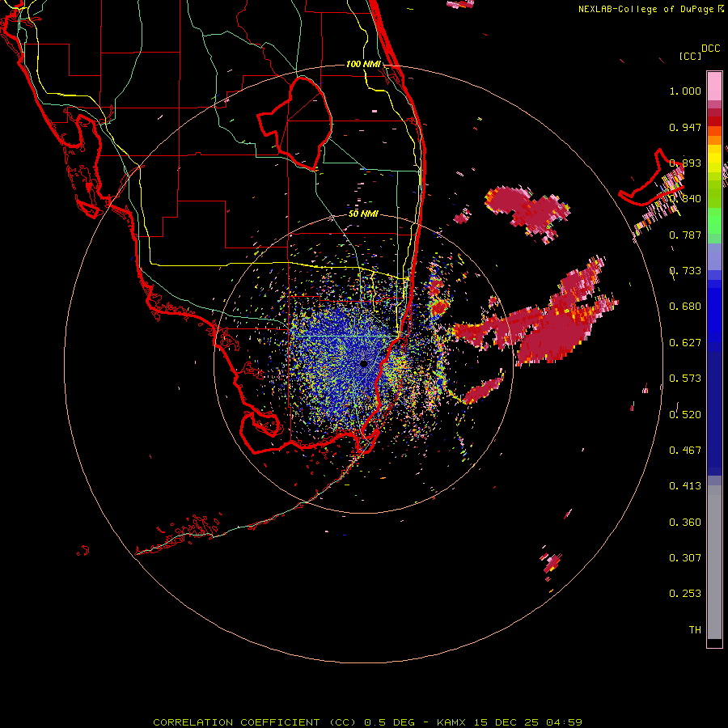Click the TH threshold label

(x=695, y=630)
